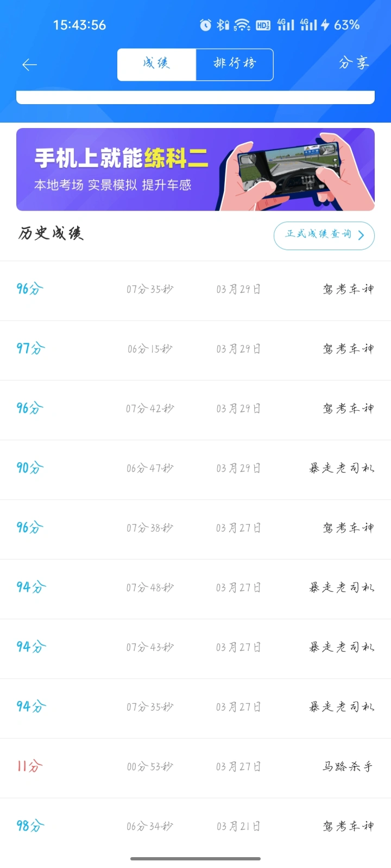
Task: Open the 手机上就能练科二 banner
Action: tap(195, 169)
